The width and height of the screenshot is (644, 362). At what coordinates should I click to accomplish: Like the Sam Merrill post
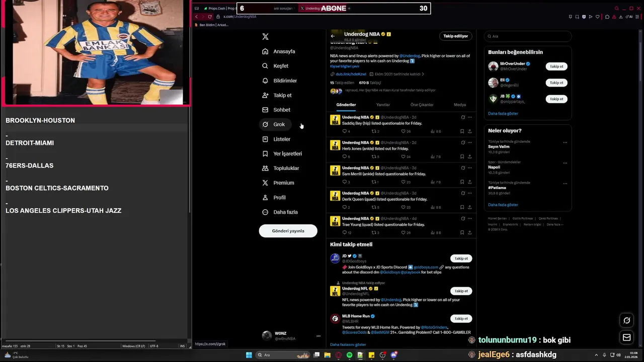pyautogui.click(x=403, y=182)
